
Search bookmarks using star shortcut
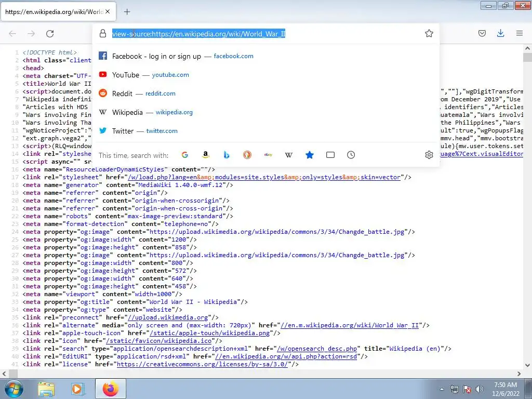(310, 155)
